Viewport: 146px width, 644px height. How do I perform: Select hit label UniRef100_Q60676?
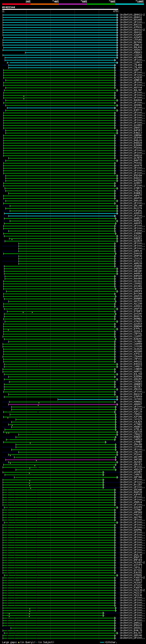click(131, 165)
